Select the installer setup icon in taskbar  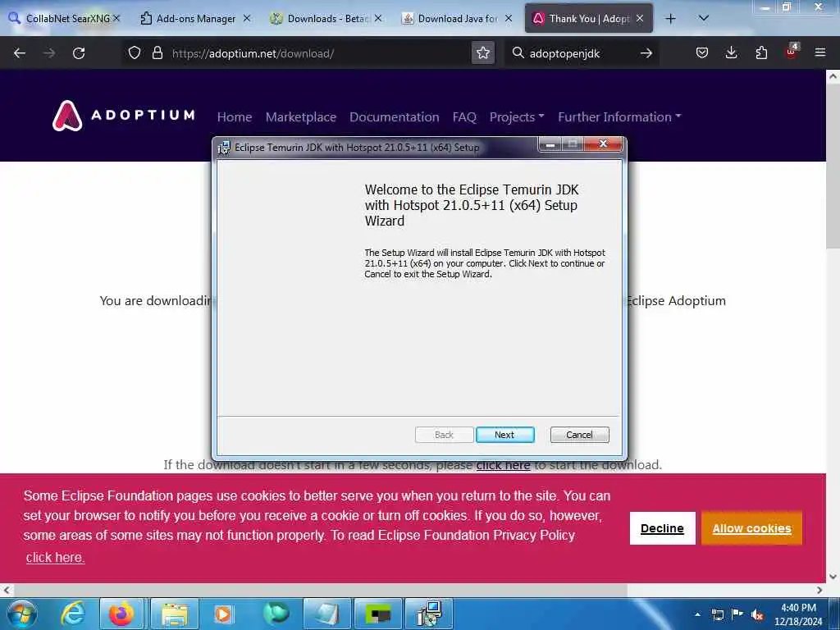(429, 614)
